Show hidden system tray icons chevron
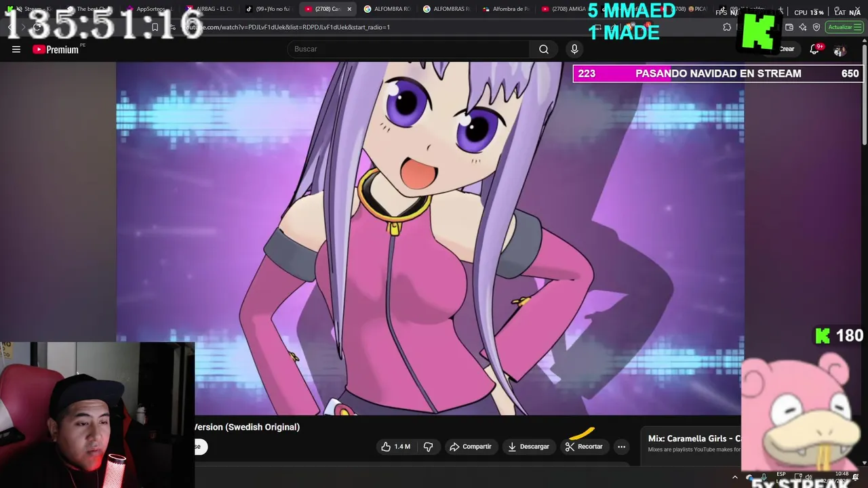This screenshot has width=868, height=488. 734,477
